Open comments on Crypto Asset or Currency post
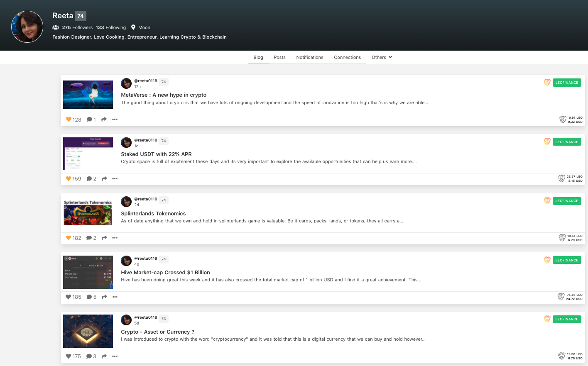This screenshot has height=366, width=588. 89,356
